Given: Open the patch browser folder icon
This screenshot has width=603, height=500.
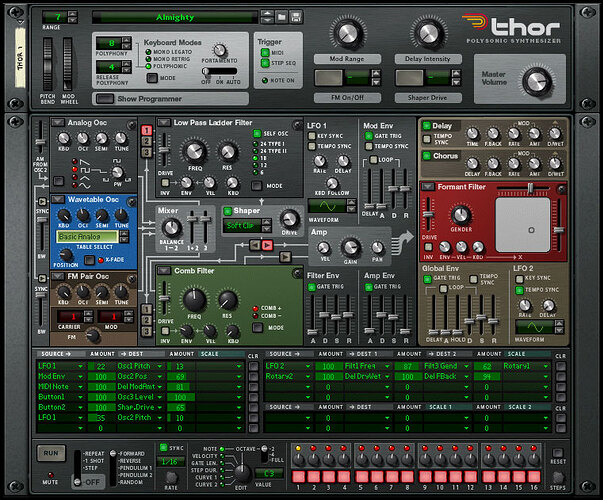Looking at the screenshot, I should [282, 17].
